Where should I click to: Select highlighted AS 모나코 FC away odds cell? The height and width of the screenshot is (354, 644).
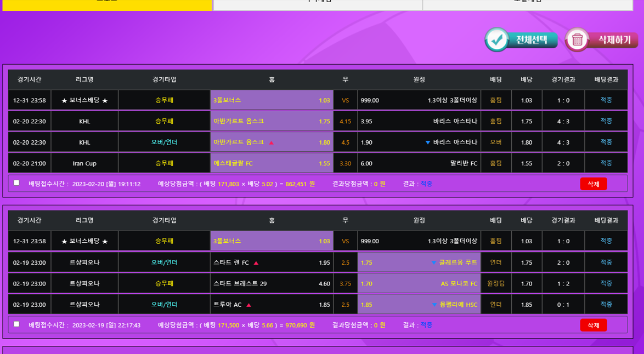pos(419,284)
